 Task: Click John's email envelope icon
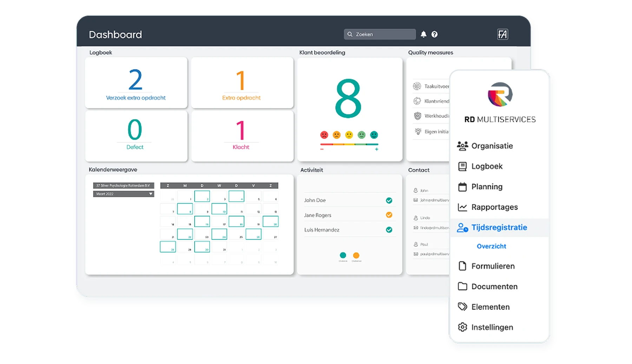pyautogui.click(x=416, y=200)
